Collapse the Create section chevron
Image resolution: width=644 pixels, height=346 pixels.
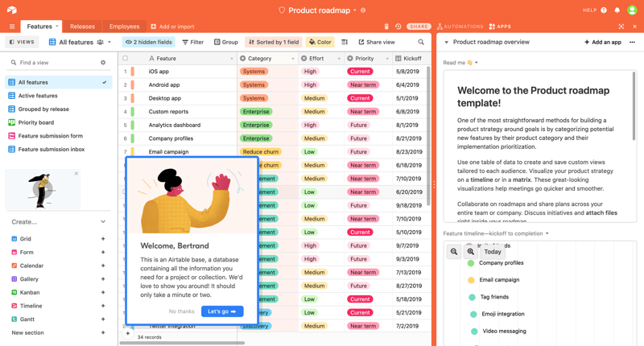tap(103, 221)
